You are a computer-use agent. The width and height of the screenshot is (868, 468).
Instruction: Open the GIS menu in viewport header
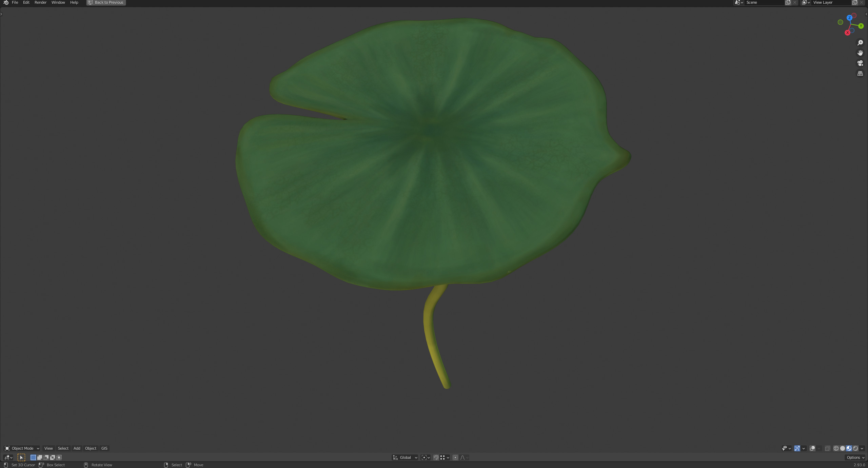104,448
